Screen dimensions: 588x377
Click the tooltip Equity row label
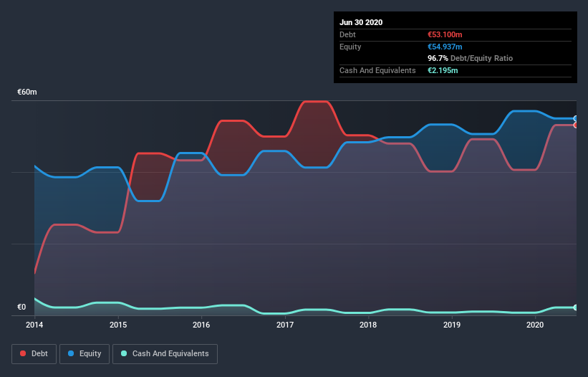350,47
